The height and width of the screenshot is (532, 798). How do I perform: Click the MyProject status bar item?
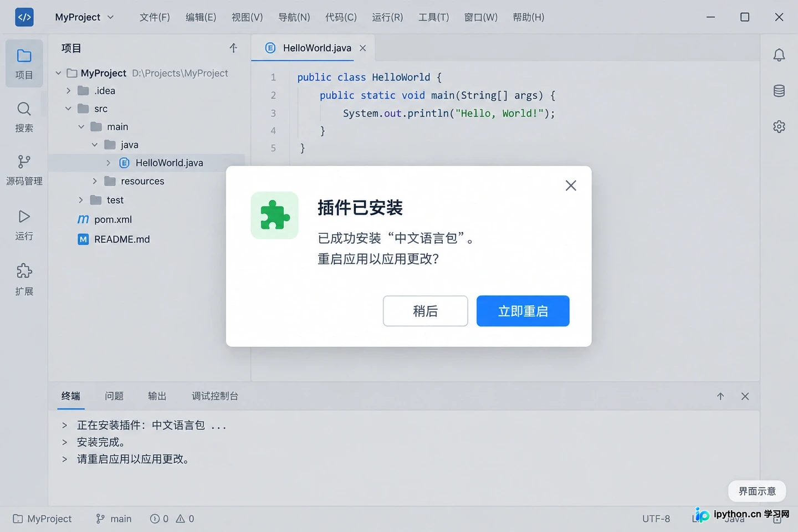pyautogui.click(x=43, y=519)
